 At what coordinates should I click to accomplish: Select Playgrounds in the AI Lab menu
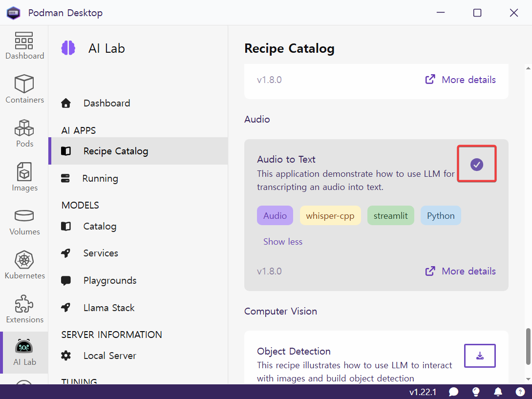pyautogui.click(x=109, y=280)
